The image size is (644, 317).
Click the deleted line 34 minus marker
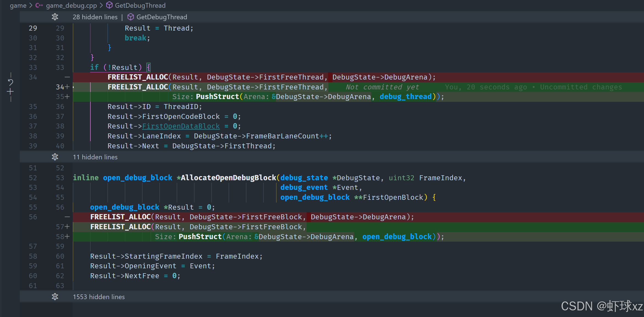point(67,77)
